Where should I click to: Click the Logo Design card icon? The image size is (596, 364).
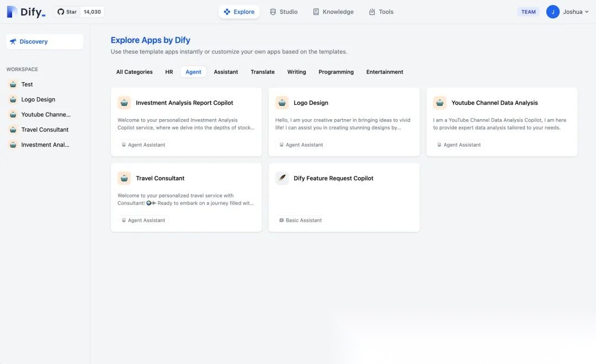tap(282, 103)
